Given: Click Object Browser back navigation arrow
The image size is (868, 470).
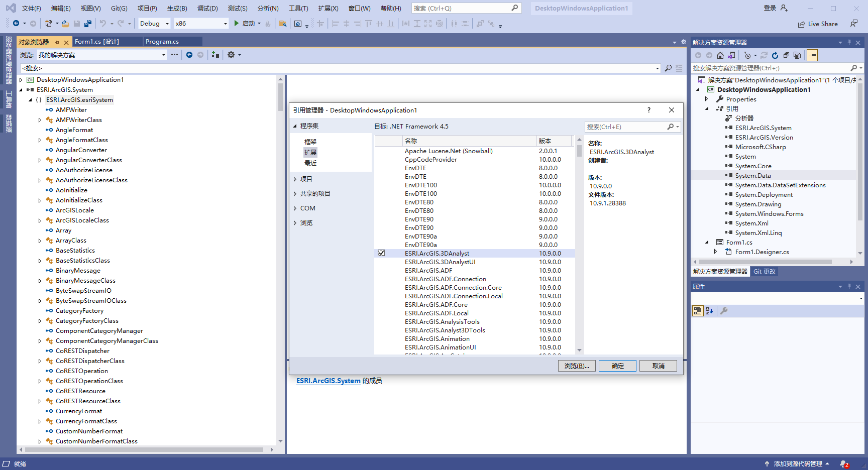Looking at the screenshot, I should pos(189,55).
